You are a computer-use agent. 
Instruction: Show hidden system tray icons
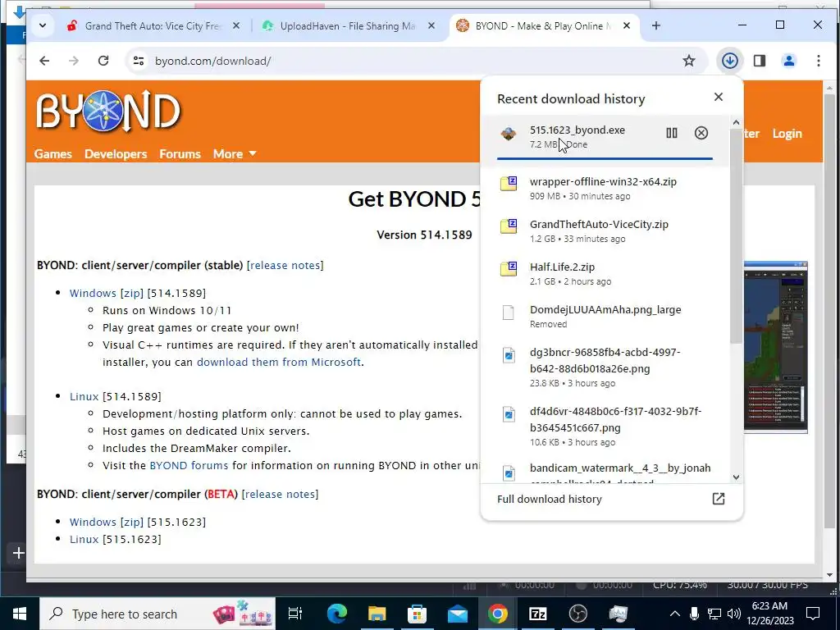click(x=674, y=614)
